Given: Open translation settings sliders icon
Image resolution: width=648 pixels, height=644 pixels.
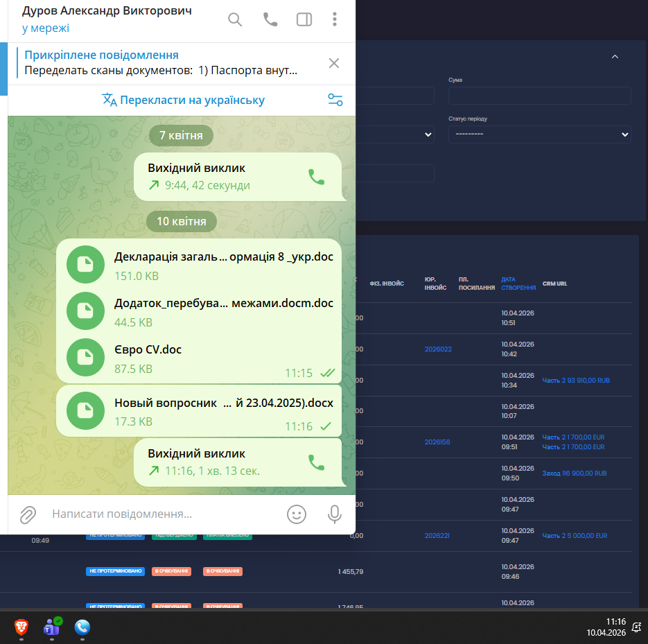Looking at the screenshot, I should tap(335, 100).
